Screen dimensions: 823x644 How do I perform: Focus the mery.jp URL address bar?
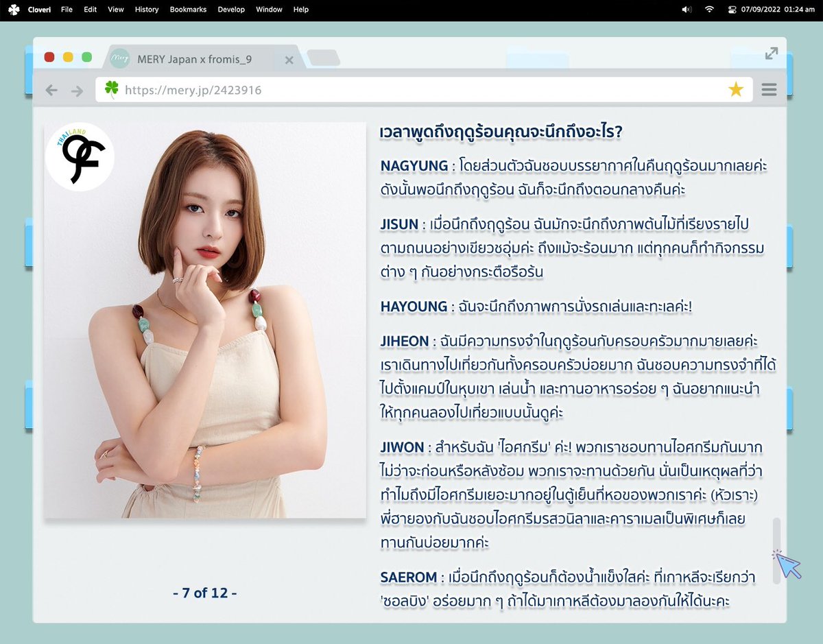pos(424,90)
